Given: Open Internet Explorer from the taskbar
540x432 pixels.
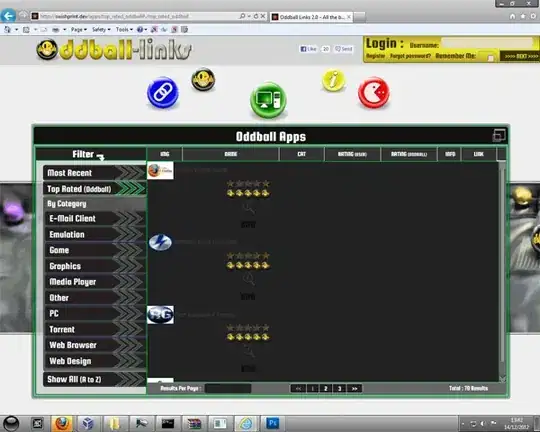Looking at the screenshot, I should 246,423.
